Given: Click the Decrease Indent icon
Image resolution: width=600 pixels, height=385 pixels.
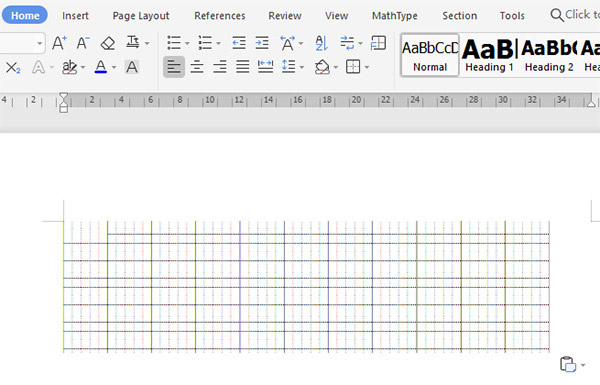Looking at the screenshot, I should pos(239,43).
